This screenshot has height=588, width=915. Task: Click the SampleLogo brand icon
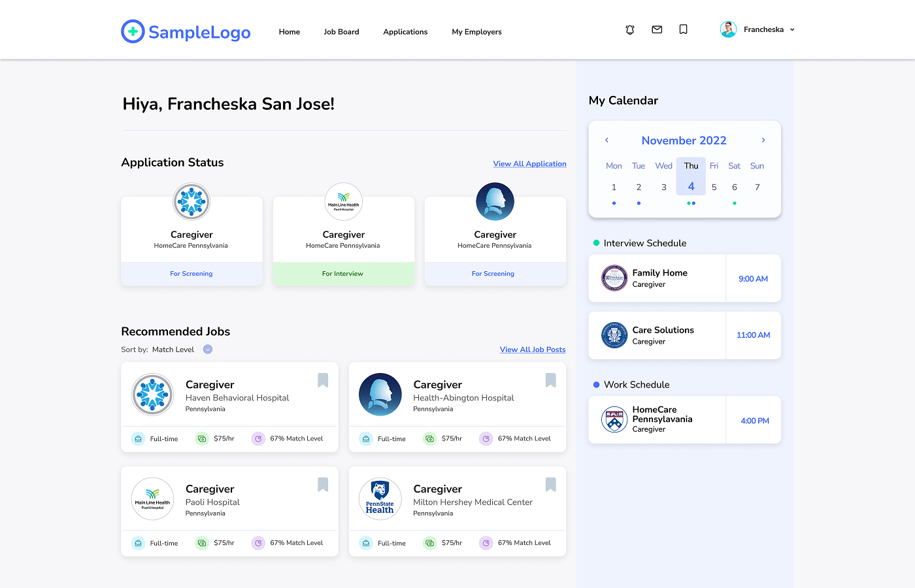133,31
